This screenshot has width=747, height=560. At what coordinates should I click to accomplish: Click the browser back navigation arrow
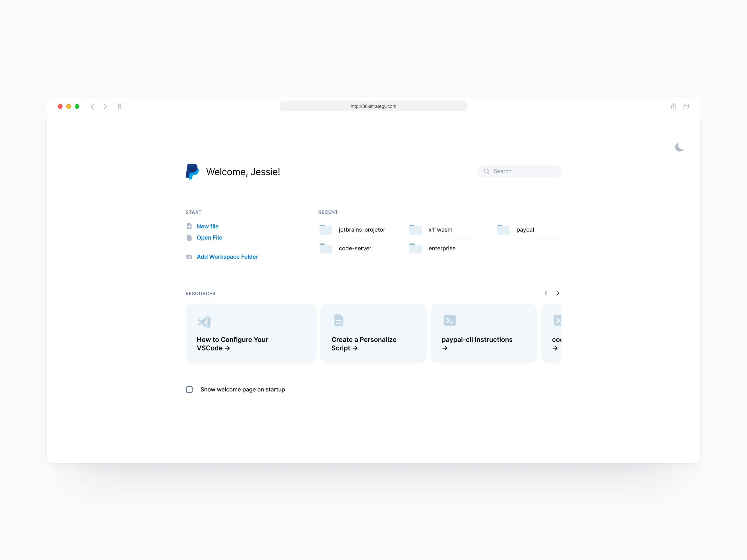(92, 106)
